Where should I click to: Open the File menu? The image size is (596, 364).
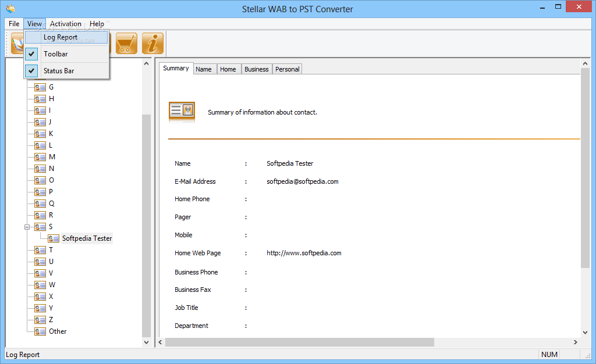pyautogui.click(x=14, y=23)
